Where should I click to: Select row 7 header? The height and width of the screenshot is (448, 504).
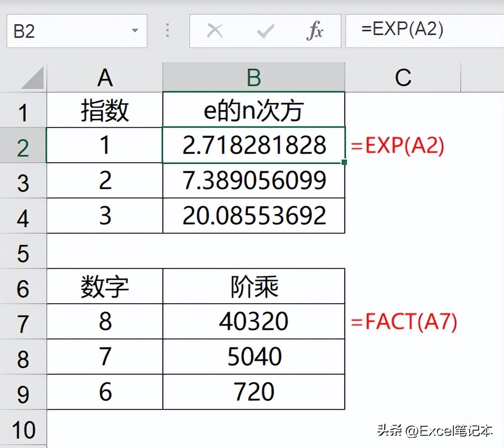click(x=23, y=321)
